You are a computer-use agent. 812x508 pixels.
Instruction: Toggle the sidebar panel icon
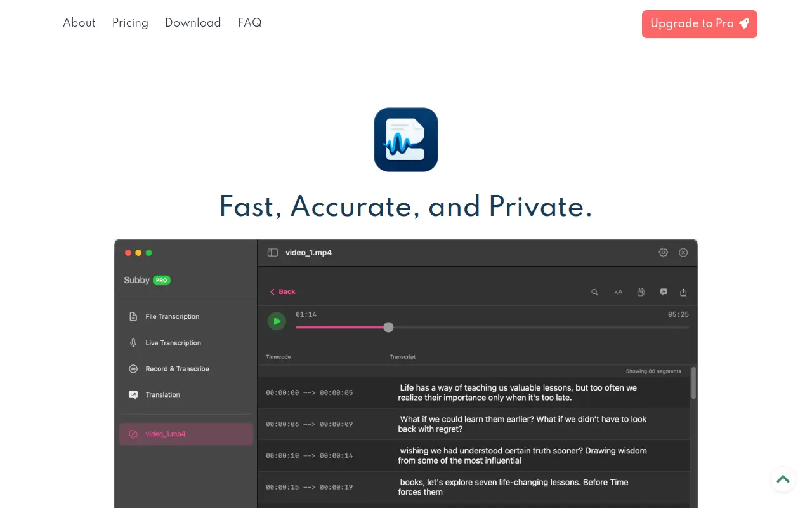tap(273, 252)
